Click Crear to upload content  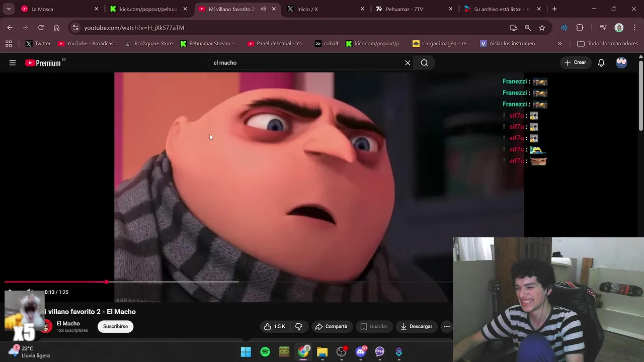(x=575, y=63)
